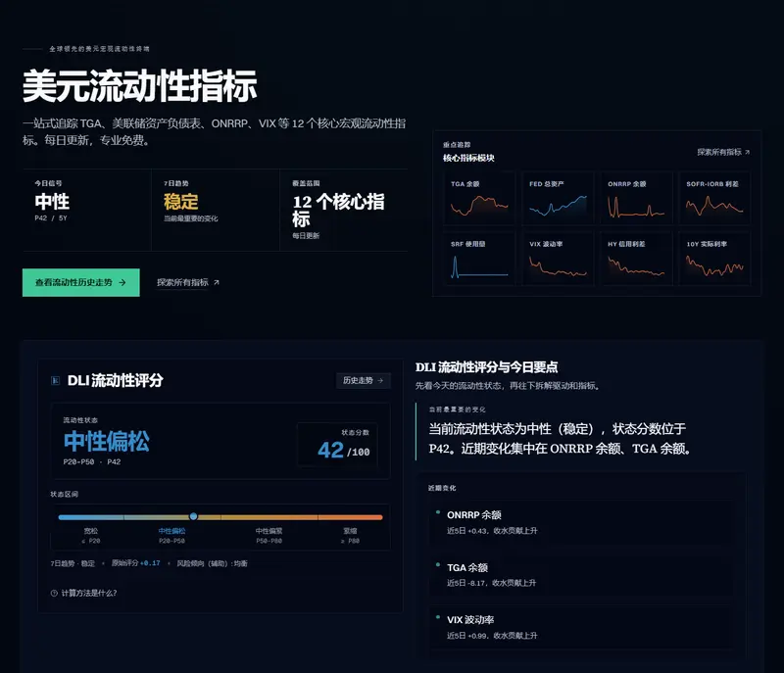Screen dimensions: 784x673
Task: Open the 历史走势 arrow button
Action: (363, 381)
